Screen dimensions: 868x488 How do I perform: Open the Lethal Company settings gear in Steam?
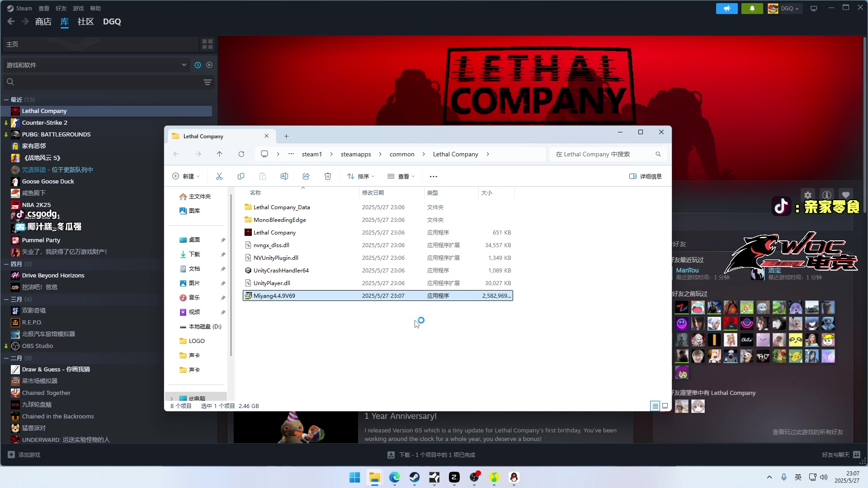coord(808,195)
